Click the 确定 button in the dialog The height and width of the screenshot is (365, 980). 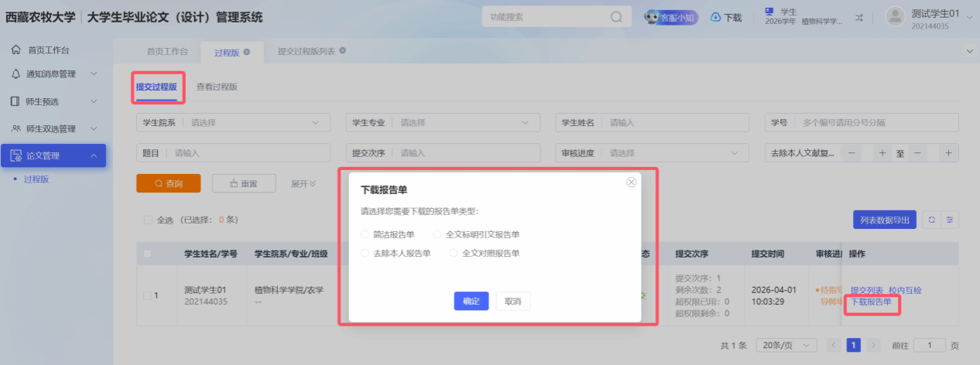pyautogui.click(x=471, y=301)
